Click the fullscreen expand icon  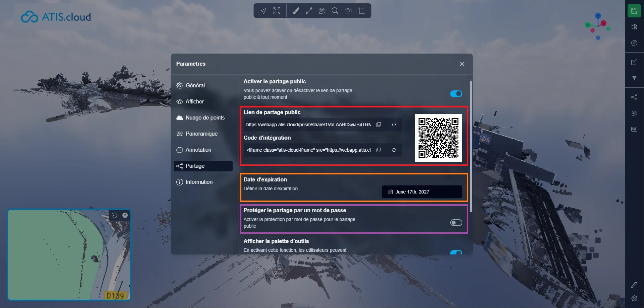tap(277, 11)
